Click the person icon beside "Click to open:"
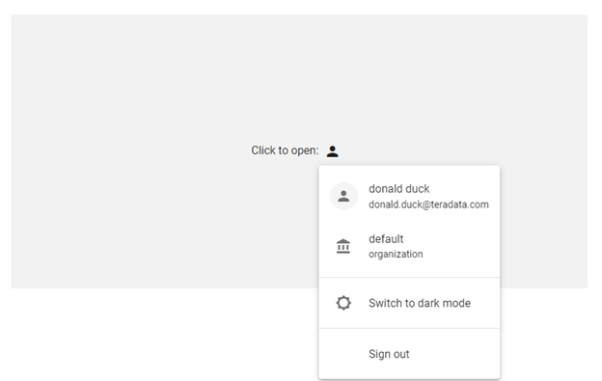The image size is (602, 381). (x=332, y=151)
